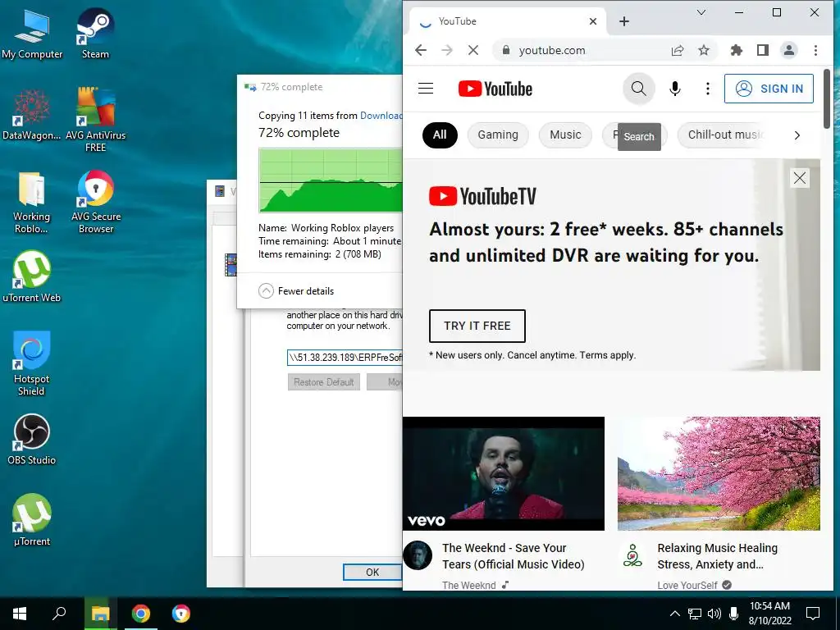Open YouTube settings three-dot menu
Screen dimensions: 840x630
click(x=708, y=89)
